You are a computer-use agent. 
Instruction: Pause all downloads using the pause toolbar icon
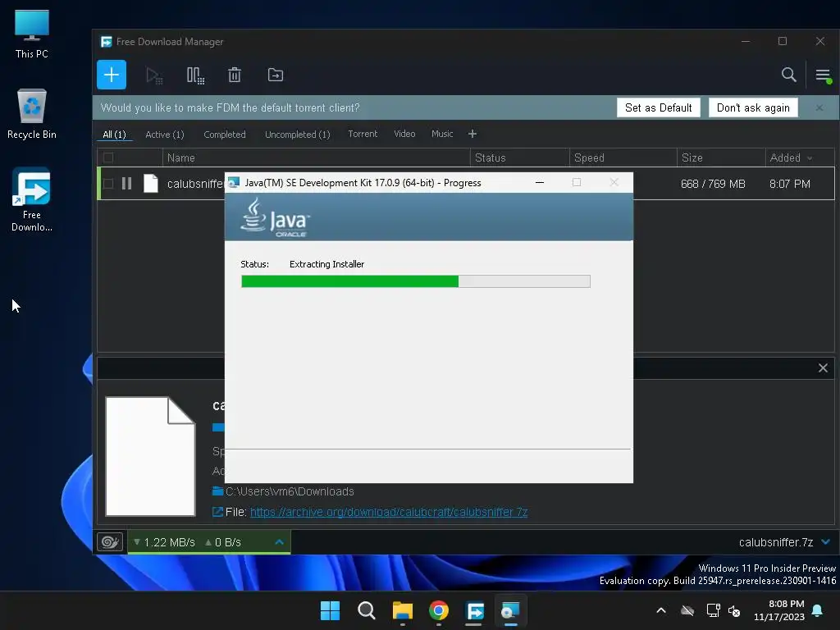[195, 75]
